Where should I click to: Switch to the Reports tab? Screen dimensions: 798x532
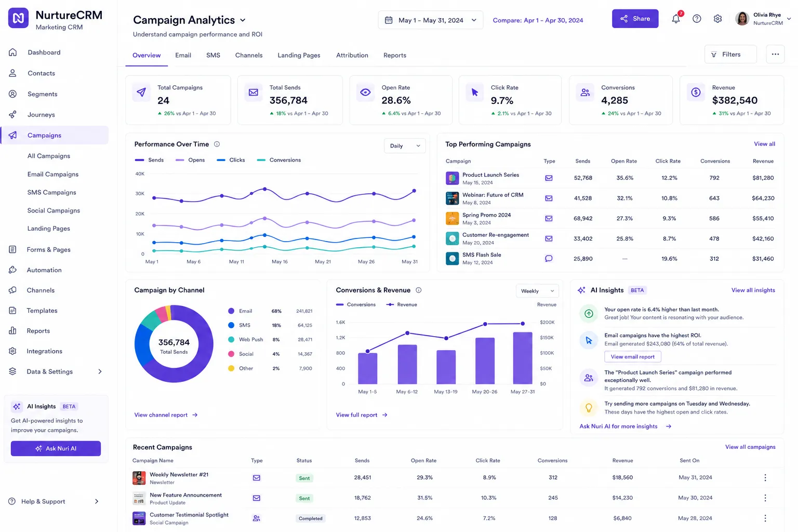[395, 55]
